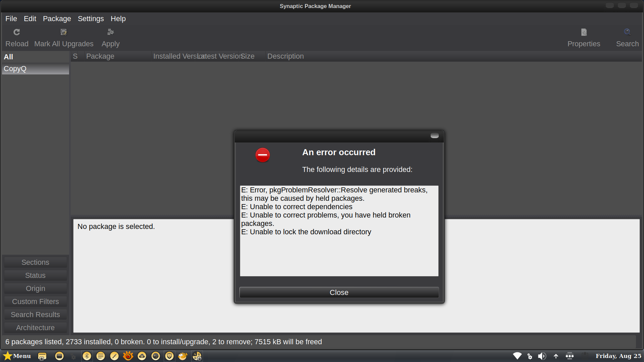644x362 pixels.
Task: Switch to the Origin filter view
Action: click(x=35, y=288)
